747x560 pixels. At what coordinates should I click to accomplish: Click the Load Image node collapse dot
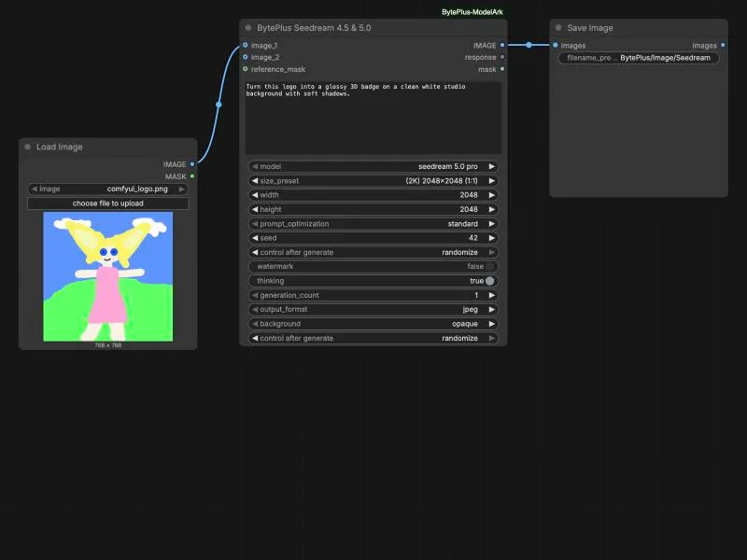click(28, 147)
